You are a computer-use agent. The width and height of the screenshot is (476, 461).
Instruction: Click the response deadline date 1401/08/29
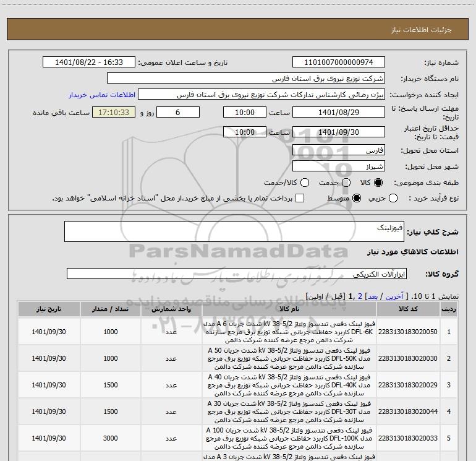click(339, 112)
